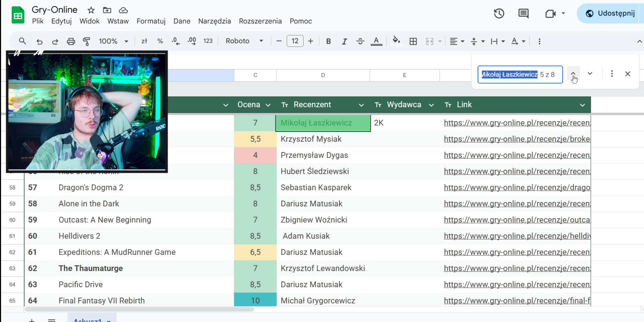Open the Rozszerzenia menu

pyautogui.click(x=260, y=21)
